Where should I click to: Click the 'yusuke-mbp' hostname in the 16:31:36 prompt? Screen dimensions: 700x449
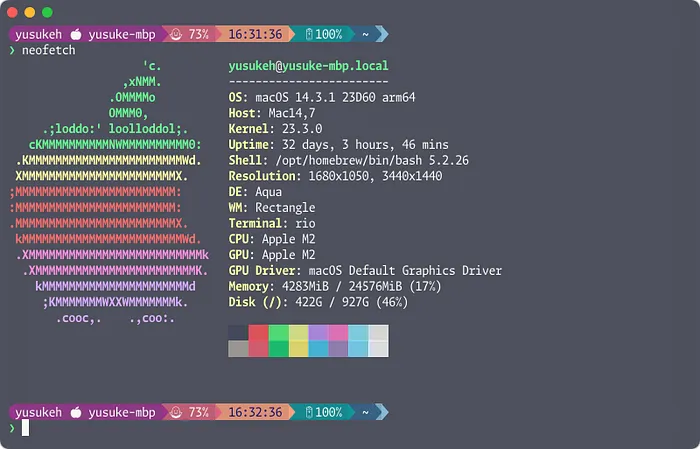122,34
